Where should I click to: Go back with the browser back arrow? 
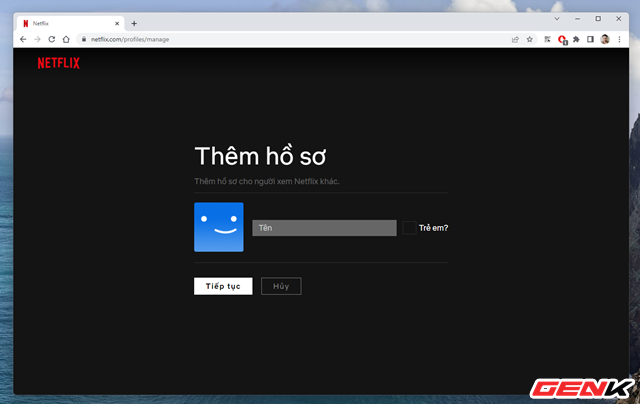(x=23, y=39)
